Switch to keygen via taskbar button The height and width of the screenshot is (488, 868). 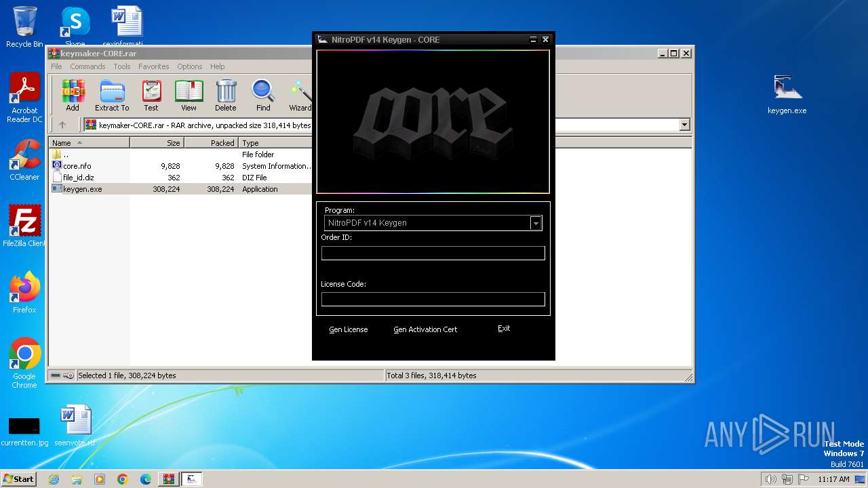[x=192, y=479]
